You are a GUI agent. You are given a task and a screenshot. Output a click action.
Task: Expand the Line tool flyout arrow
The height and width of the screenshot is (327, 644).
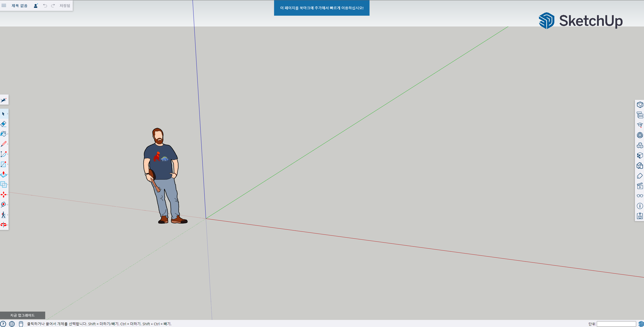tap(8, 144)
